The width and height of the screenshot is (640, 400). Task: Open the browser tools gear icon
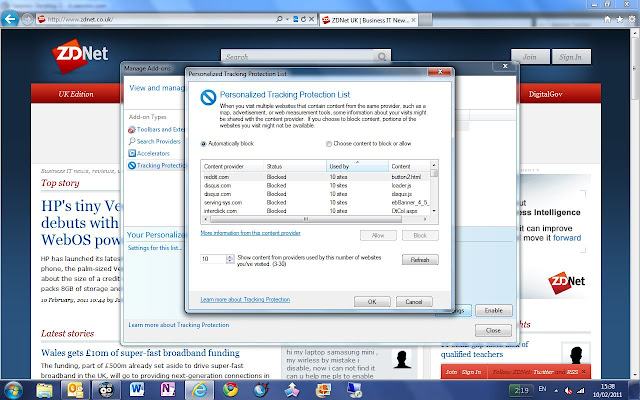point(632,19)
